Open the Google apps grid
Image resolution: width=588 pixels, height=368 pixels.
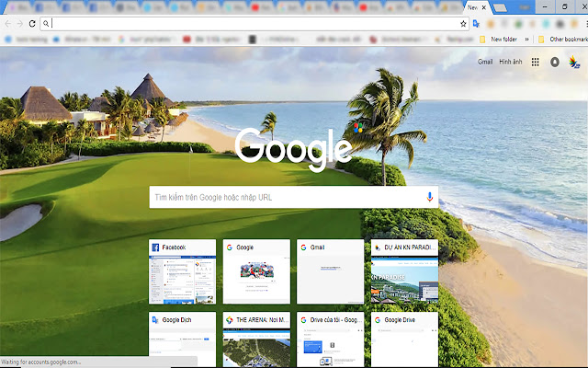[535, 62]
